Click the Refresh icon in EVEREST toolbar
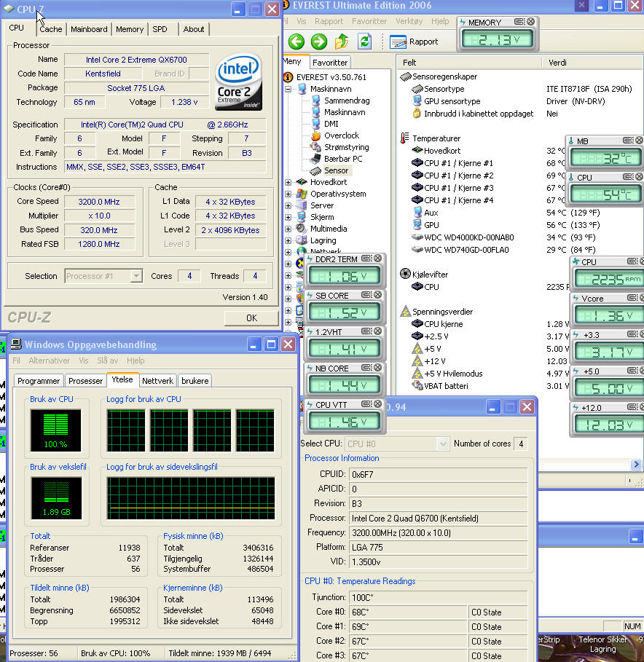The image size is (644, 662). coord(364,42)
